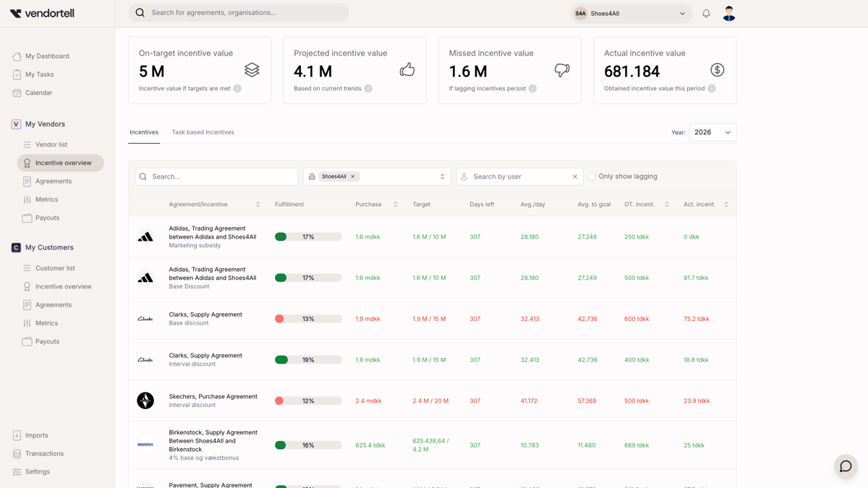Open the Vendor list page

[51, 145]
